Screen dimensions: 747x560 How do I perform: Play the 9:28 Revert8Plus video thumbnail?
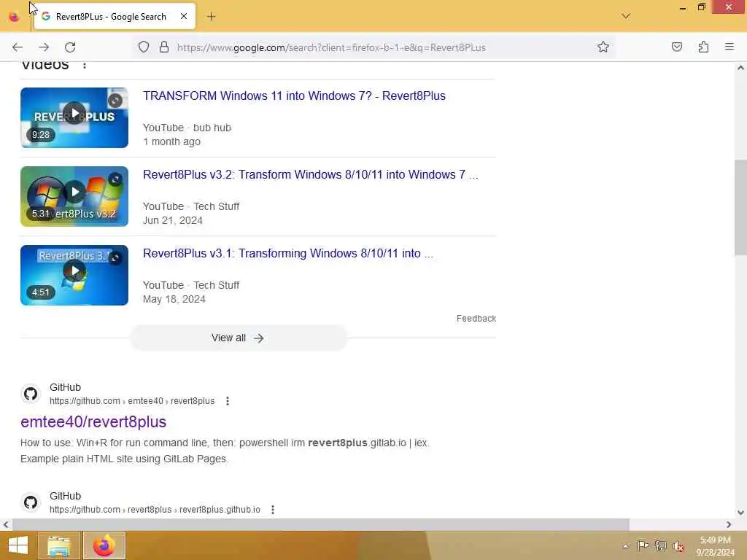[74, 117]
